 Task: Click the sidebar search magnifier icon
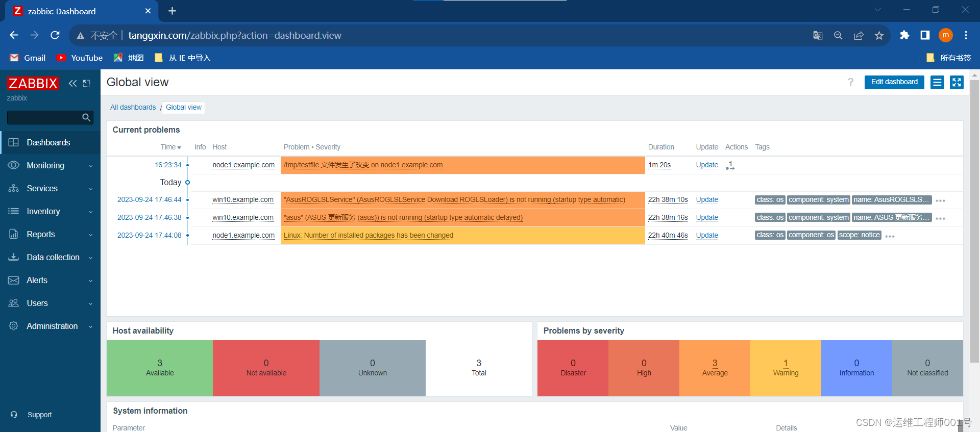pyautogui.click(x=86, y=118)
